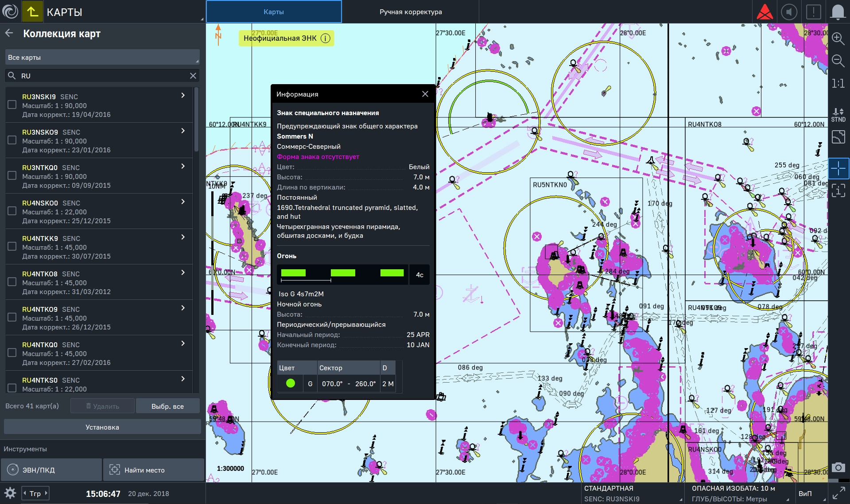Select the RU4NTKO8 chart checkbox
The image size is (850, 504).
click(12, 282)
